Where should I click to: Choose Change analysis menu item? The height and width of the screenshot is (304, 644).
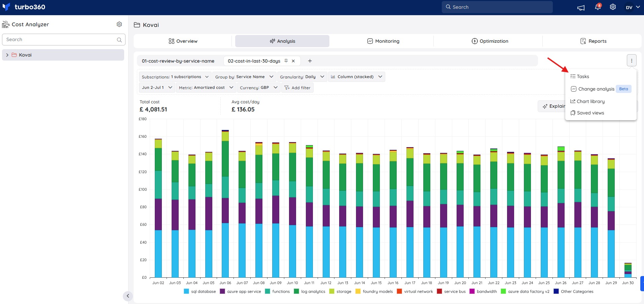click(601, 89)
